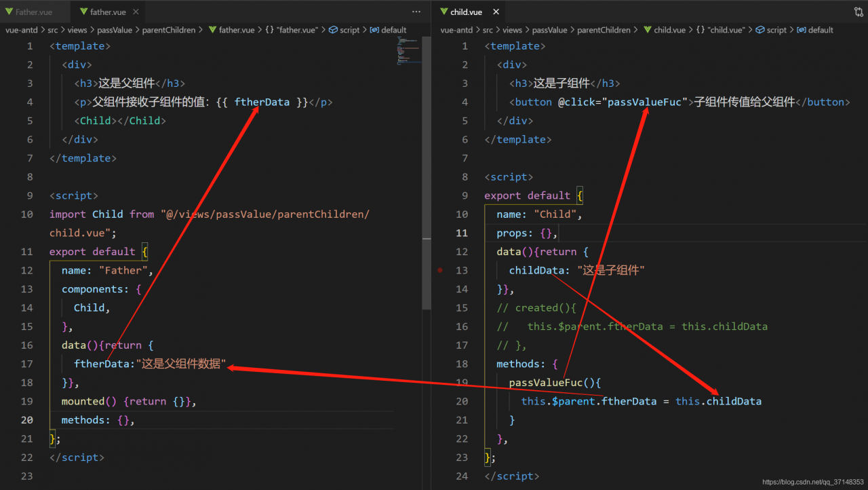This screenshot has height=490, width=868.
Task: Open the father.vue file breadcrumb with Vue icon
Action: click(x=231, y=30)
